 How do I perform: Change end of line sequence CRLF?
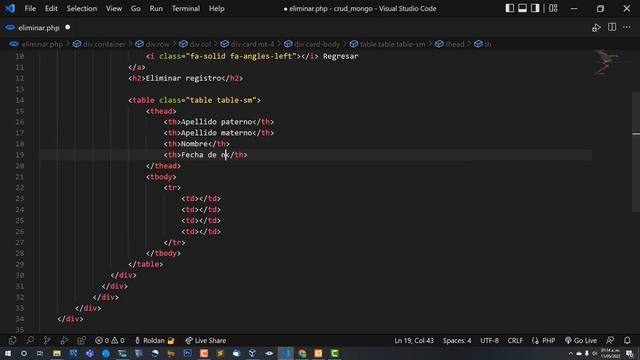click(515, 340)
